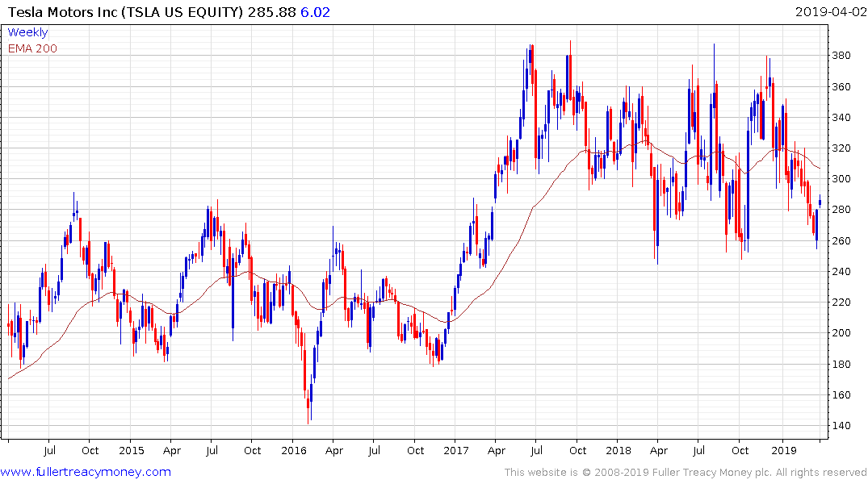Click the Weekly interval label

[27, 32]
